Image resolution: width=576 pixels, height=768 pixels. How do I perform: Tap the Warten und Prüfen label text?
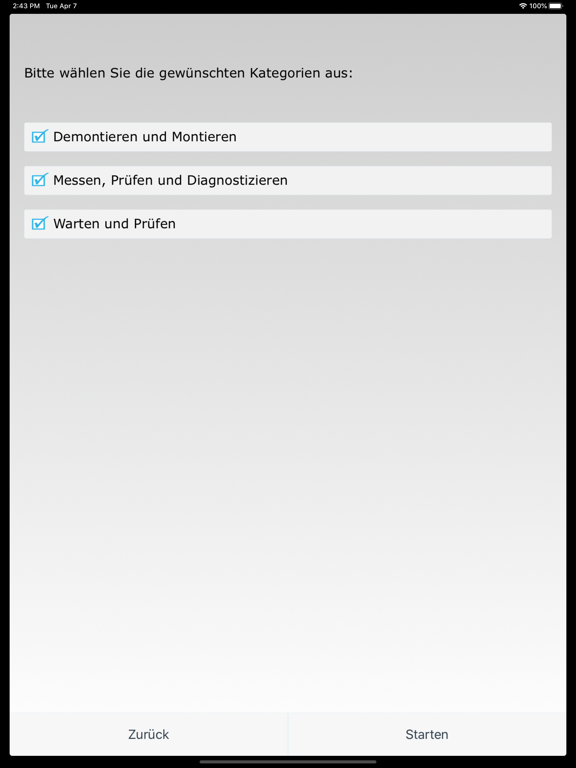click(x=114, y=224)
